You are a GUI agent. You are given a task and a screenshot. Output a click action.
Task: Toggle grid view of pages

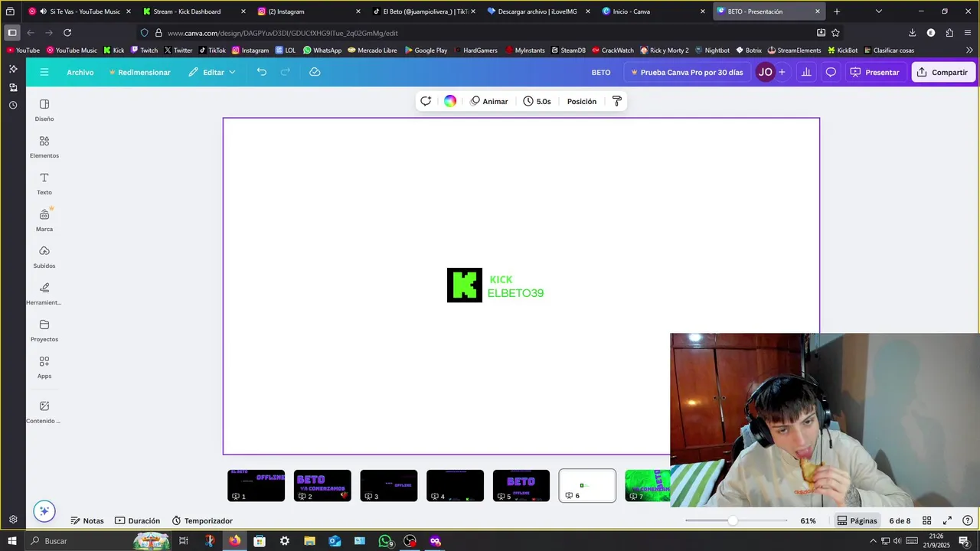[926, 520]
